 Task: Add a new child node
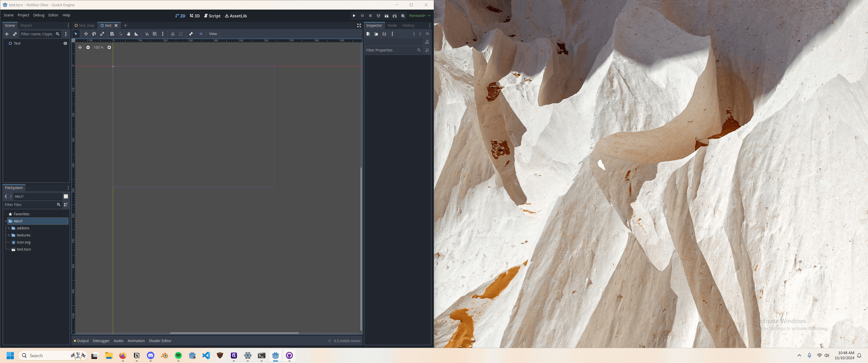pyautogui.click(x=7, y=34)
